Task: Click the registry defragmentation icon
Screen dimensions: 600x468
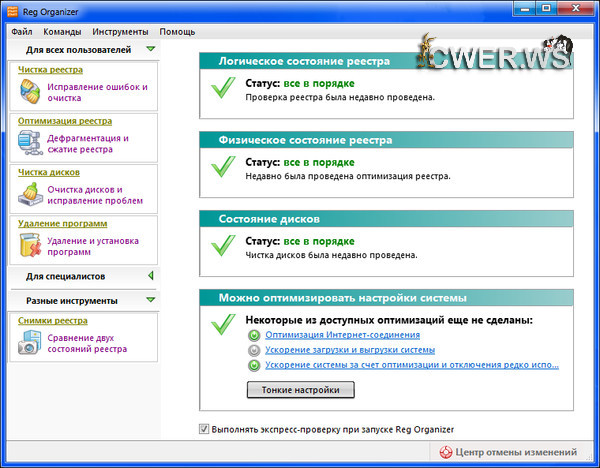Action: [x=31, y=144]
